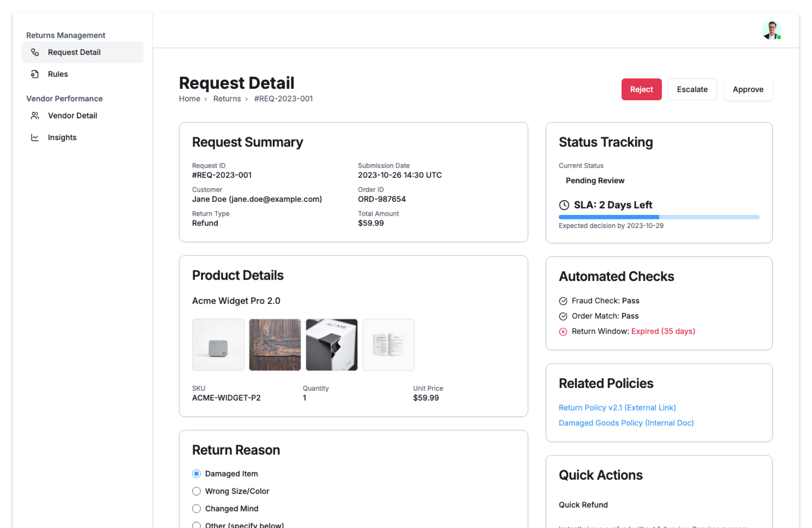The width and height of the screenshot is (812, 528).
Task: Click the SLA clock icon
Action: (564, 205)
